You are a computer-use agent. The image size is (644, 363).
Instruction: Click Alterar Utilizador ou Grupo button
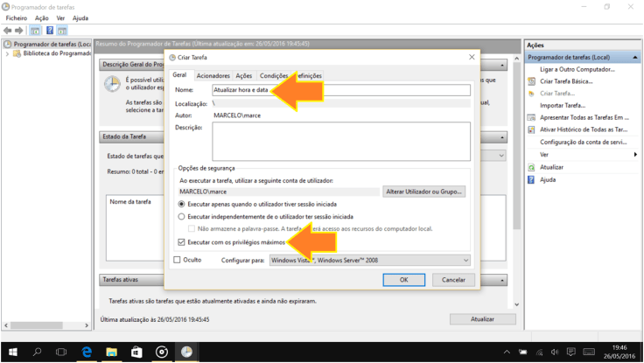coord(423,191)
